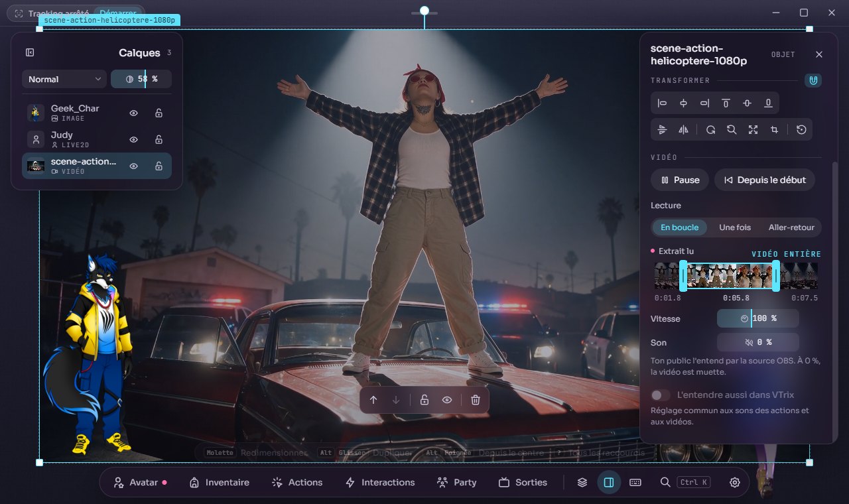The height and width of the screenshot is (504, 849).
Task: Pause the video playback
Action: tap(680, 180)
